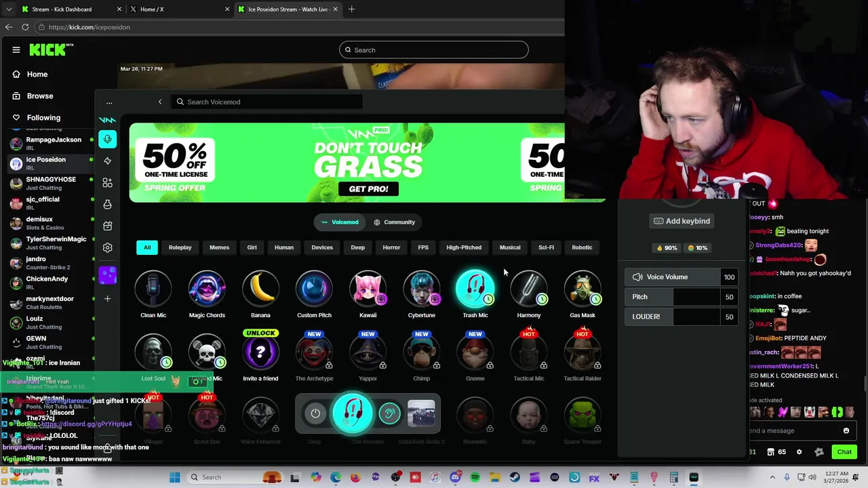Click the purple profile avatar in Voicemod sidebar

tap(107, 274)
